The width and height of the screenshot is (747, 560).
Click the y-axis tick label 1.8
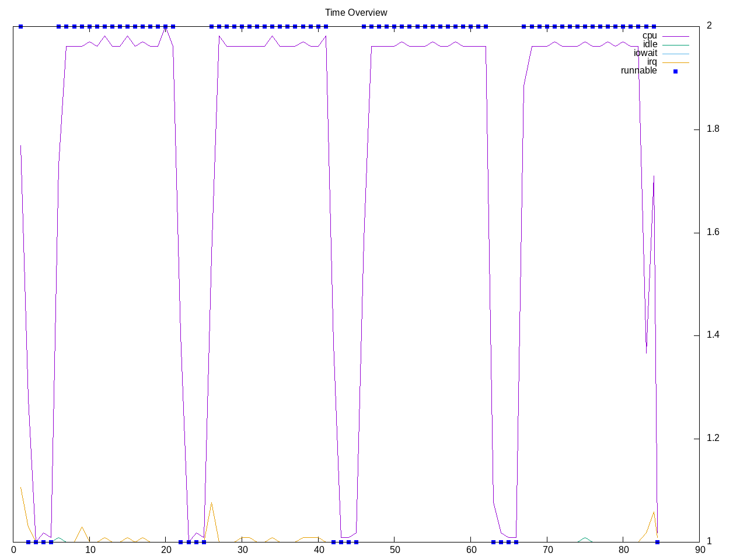coord(712,129)
